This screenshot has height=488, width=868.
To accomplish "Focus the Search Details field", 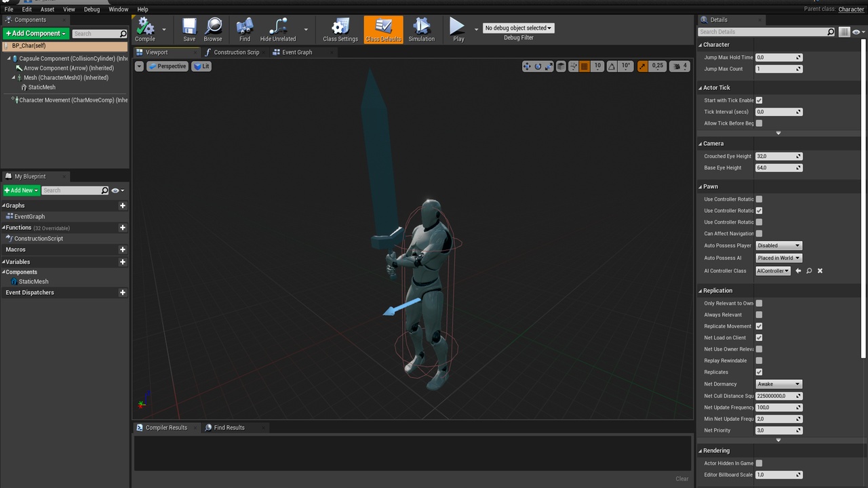I will tap(766, 32).
